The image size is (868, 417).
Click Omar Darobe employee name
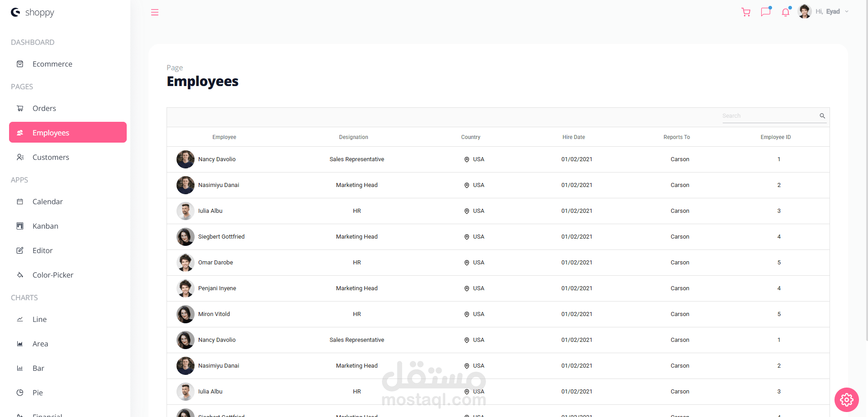pyautogui.click(x=215, y=263)
